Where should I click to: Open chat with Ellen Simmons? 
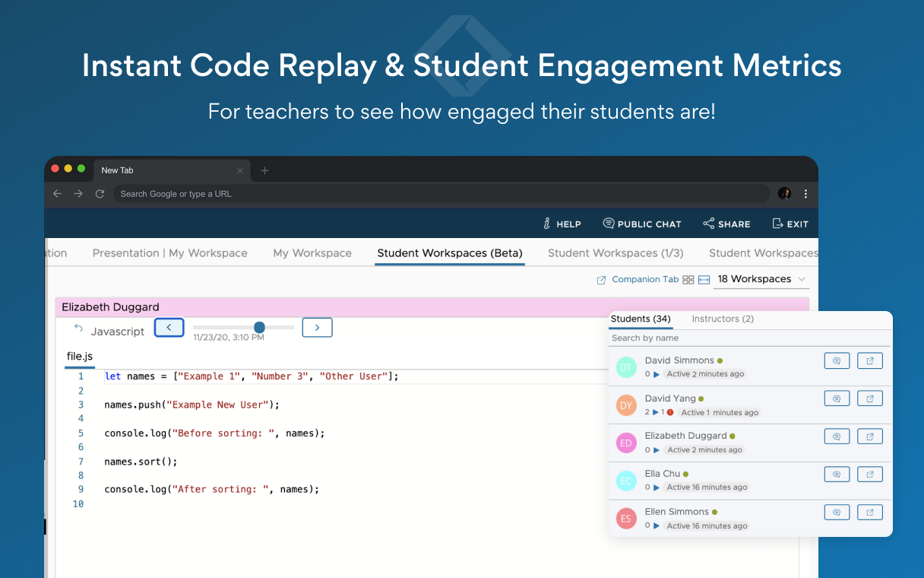click(837, 512)
